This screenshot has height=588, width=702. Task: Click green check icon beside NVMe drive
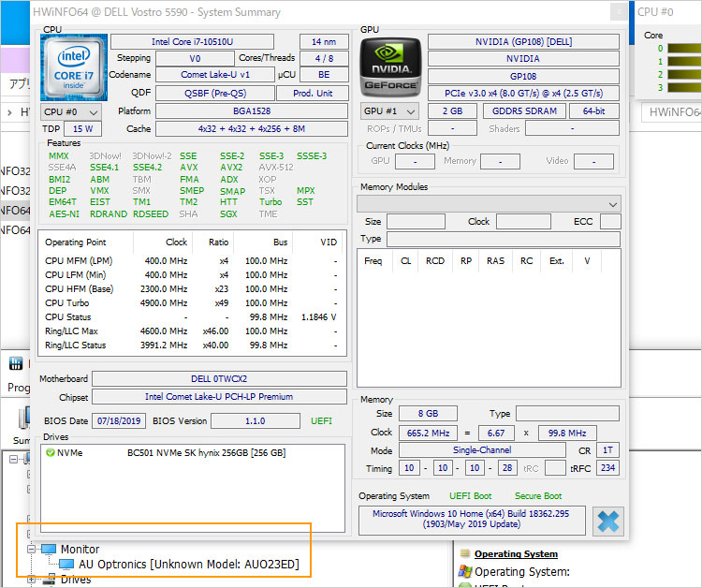coord(51,453)
